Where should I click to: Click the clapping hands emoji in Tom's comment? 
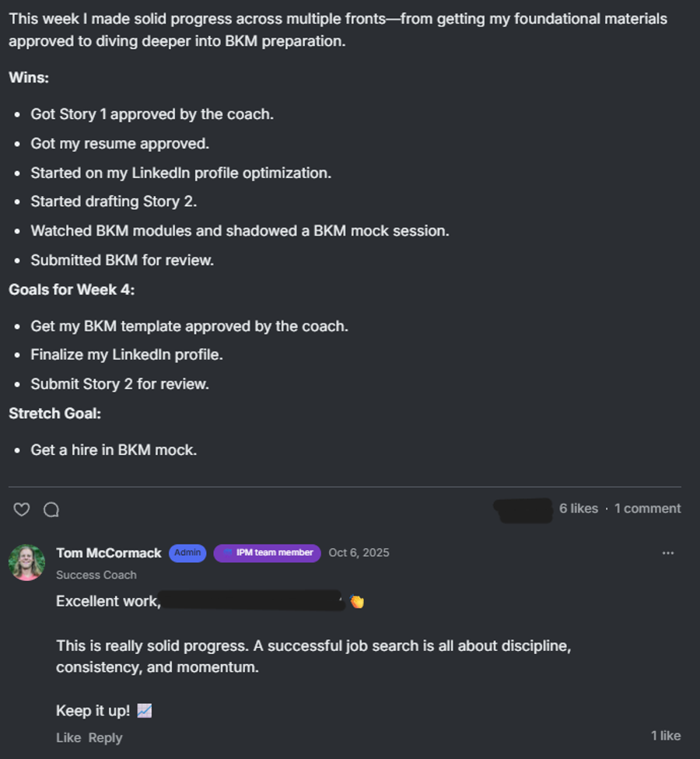click(357, 600)
